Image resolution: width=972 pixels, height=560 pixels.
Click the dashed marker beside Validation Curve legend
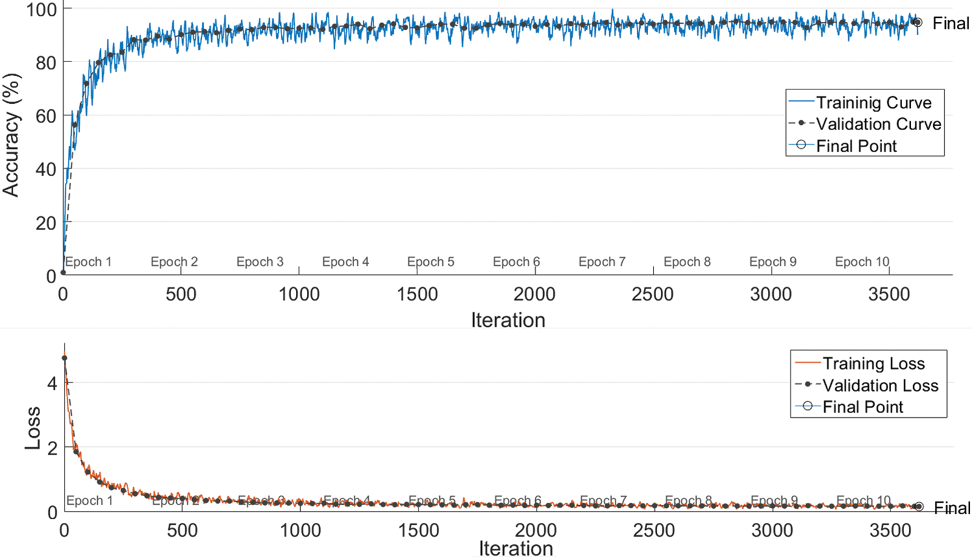pyautogui.click(x=801, y=123)
